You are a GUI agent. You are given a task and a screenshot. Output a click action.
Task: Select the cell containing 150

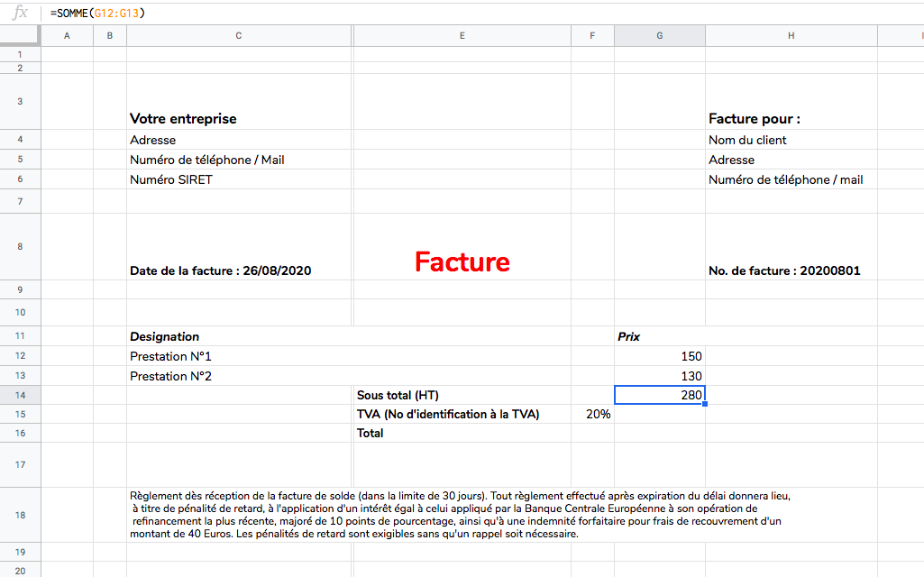(659, 356)
